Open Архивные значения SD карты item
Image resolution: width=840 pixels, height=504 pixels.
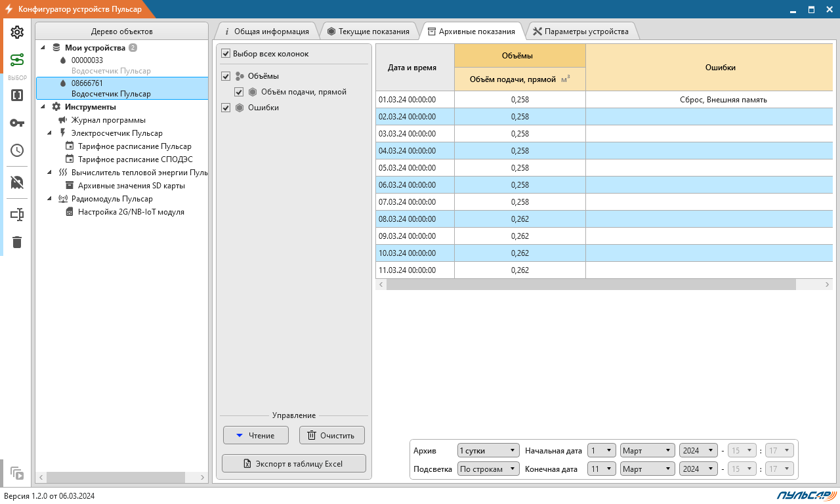click(x=131, y=186)
